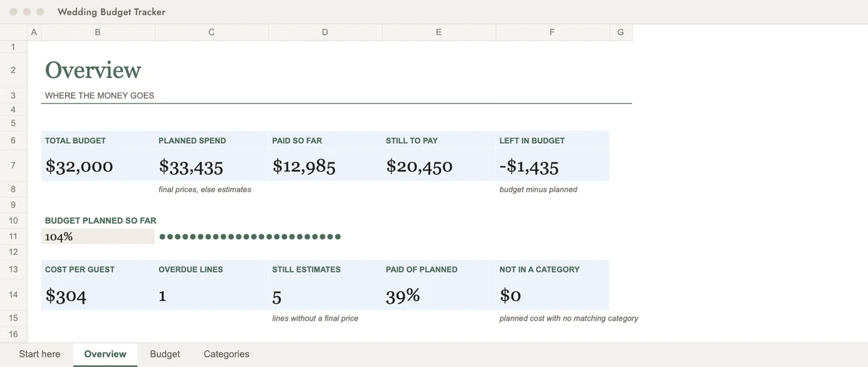Screen dimensions: 868x367
Task: Click the Wedding Budget Tracker window title
Action: tap(111, 12)
